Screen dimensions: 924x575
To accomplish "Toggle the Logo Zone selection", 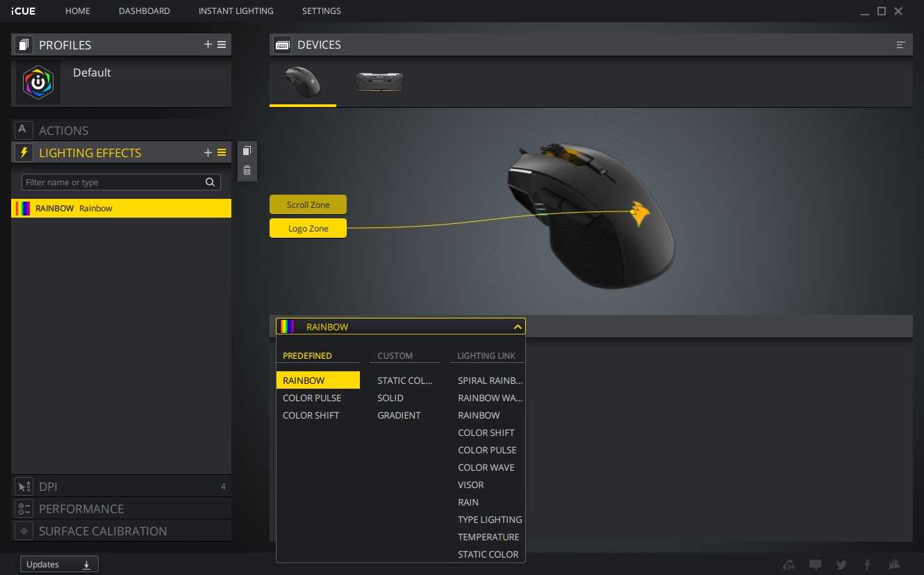I will [308, 228].
